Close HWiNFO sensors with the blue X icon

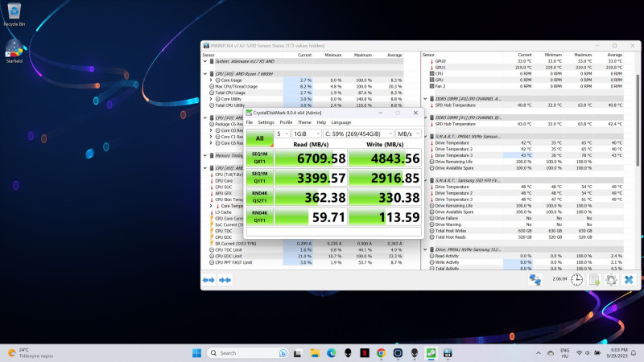pos(629,279)
